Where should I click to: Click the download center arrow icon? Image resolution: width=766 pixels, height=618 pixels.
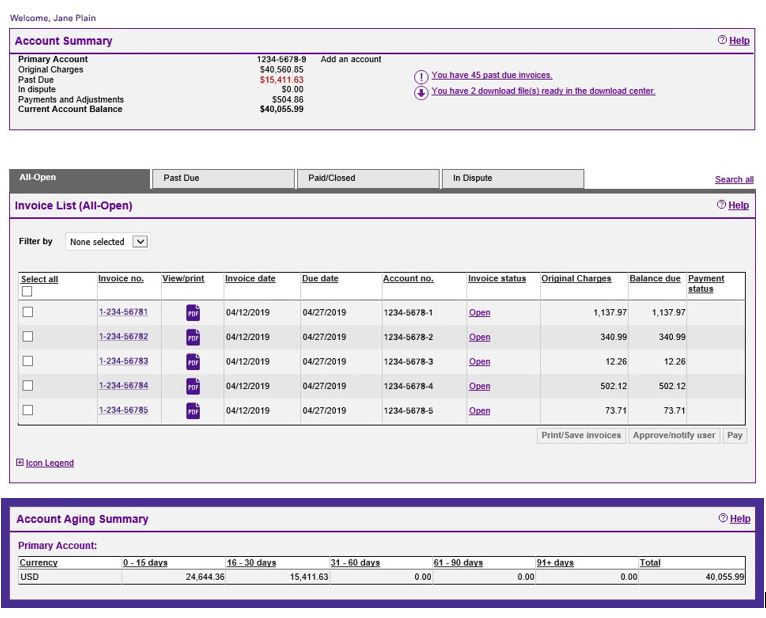click(421, 93)
